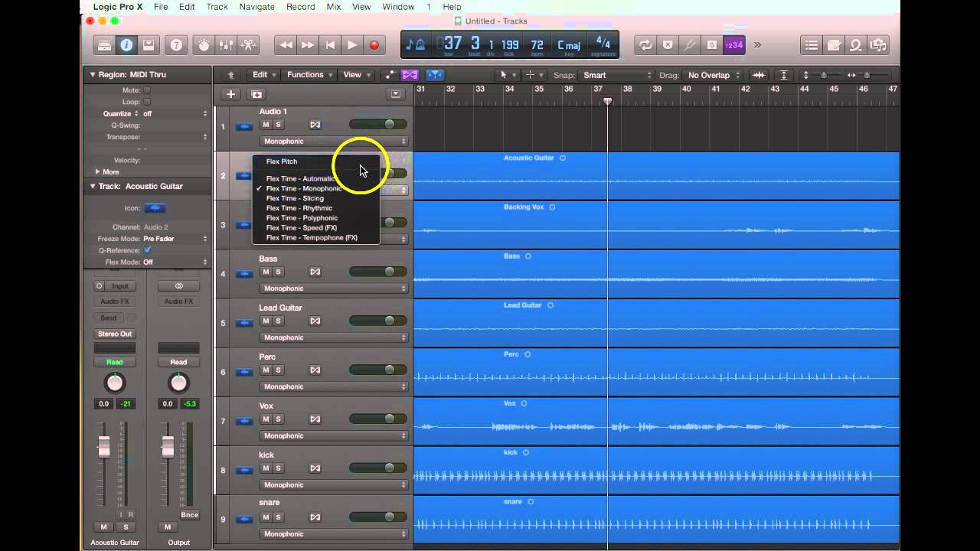Image resolution: width=980 pixels, height=551 pixels.
Task: Open the Navigate menu in menu bar
Action: [x=256, y=7]
